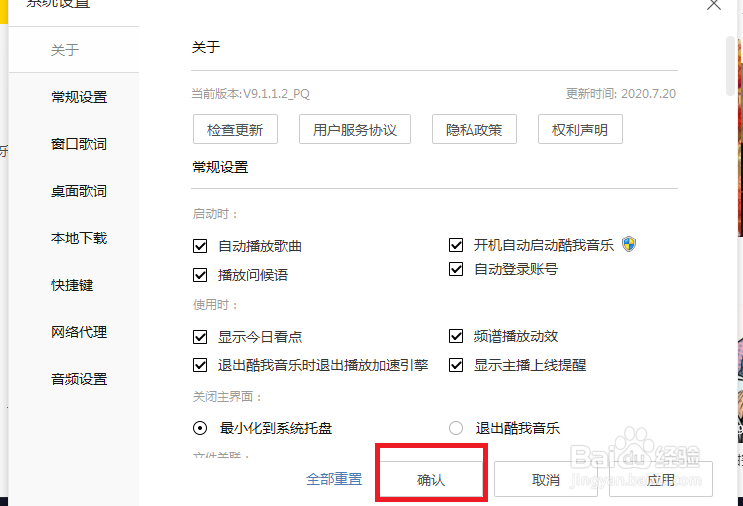Uncheck 退出酷我音乐时退出播放加速引擎
This screenshot has width=743, height=506.
[200, 365]
